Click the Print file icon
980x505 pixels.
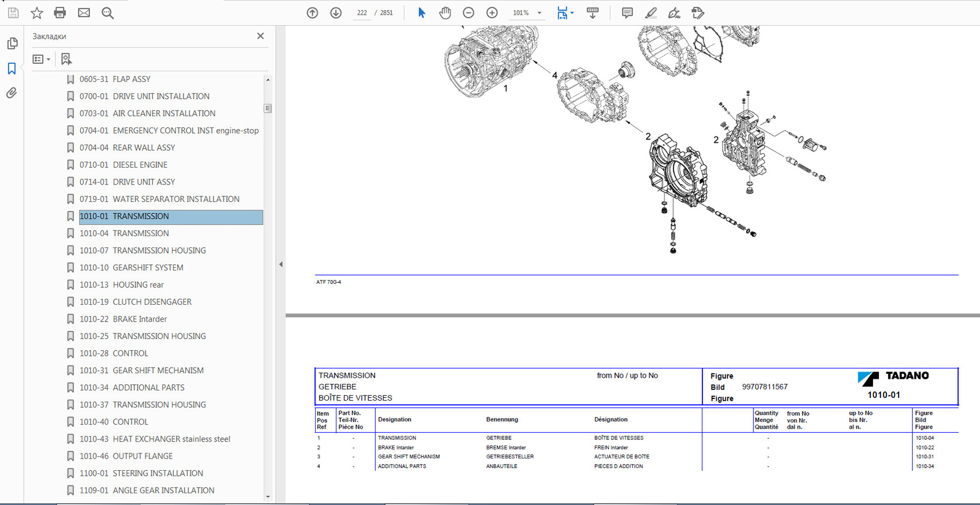pyautogui.click(x=60, y=13)
